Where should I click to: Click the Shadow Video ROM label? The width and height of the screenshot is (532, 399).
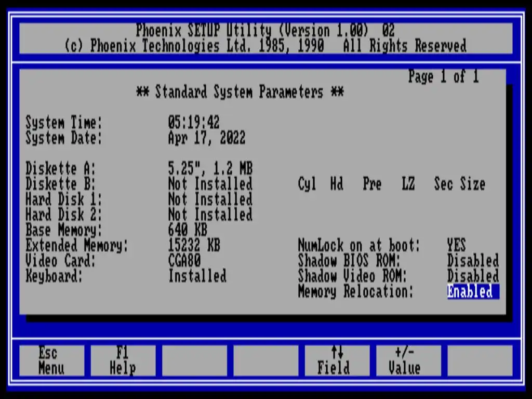[352, 276]
